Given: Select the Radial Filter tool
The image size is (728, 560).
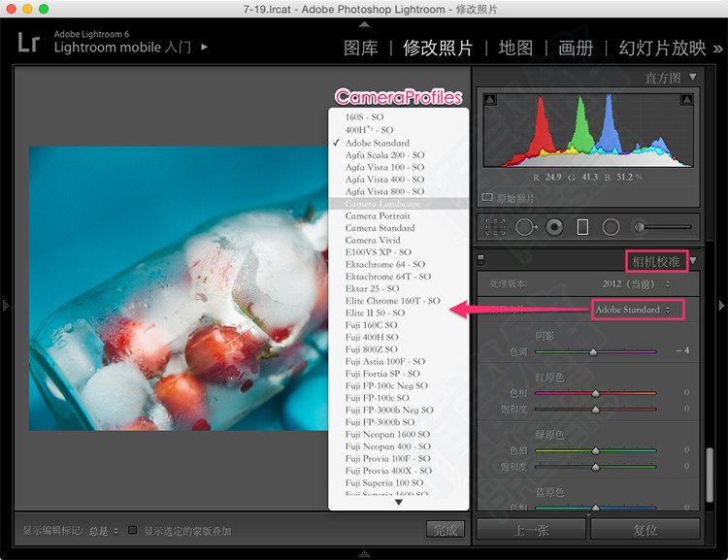Looking at the screenshot, I should 611,227.
